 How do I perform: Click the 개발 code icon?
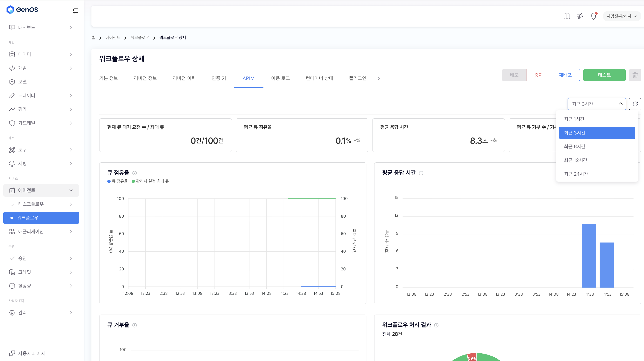coord(12,68)
